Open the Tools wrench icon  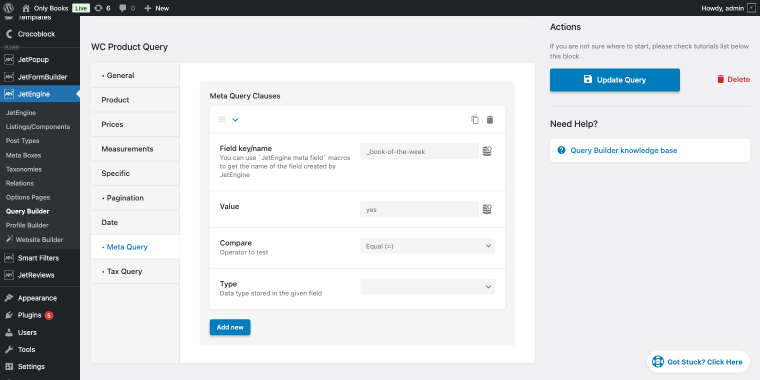(x=9, y=349)
